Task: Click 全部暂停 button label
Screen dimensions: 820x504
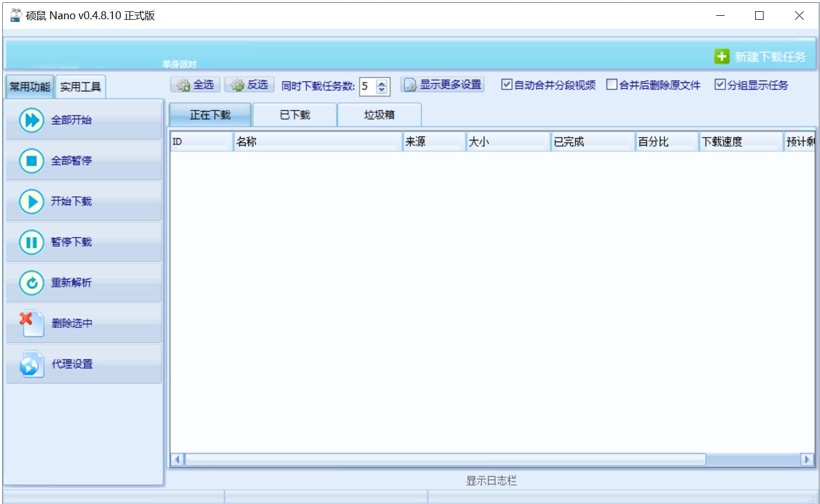Action: [x=71, y=160]
